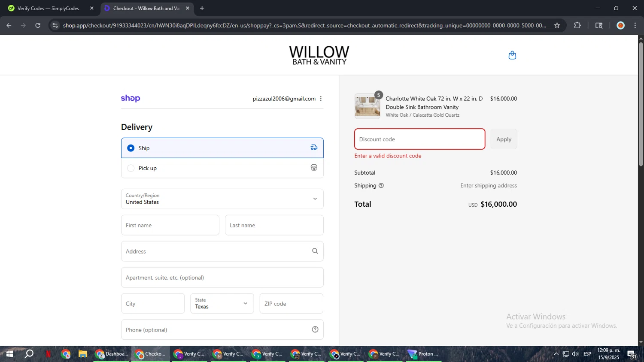Open Proton app in the taskbar
Image resolution: width=644 pixels, height=362 pixels.
(x=424, y=354)
